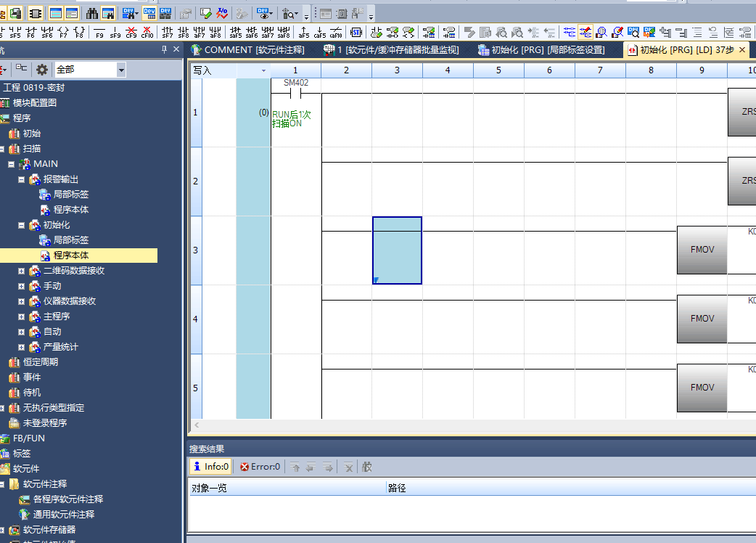The image size is (756, 543).
Task: Click the F9 horizontal line tool
Action: point(99,32)
